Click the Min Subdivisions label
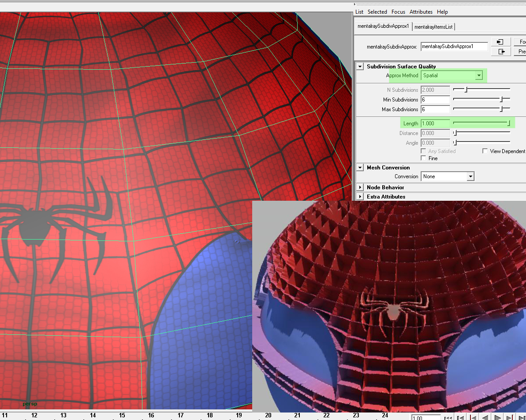 [400, 99]
